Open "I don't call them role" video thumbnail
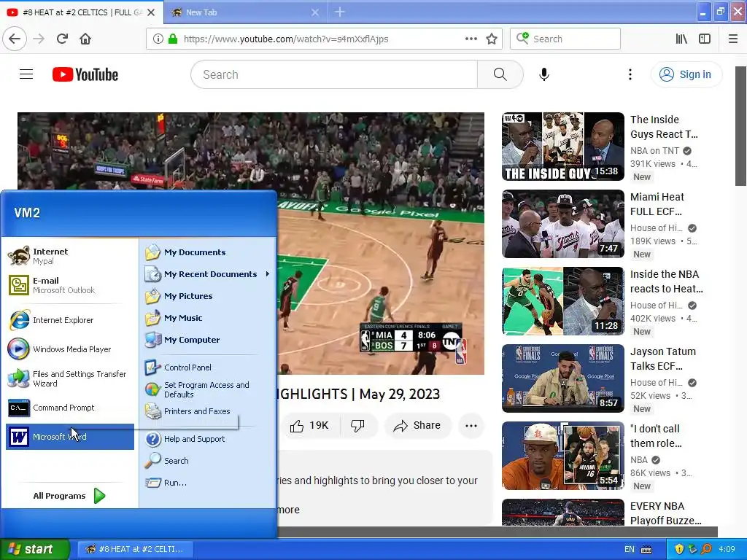This screenshot has height=560, width=747. 562,456
